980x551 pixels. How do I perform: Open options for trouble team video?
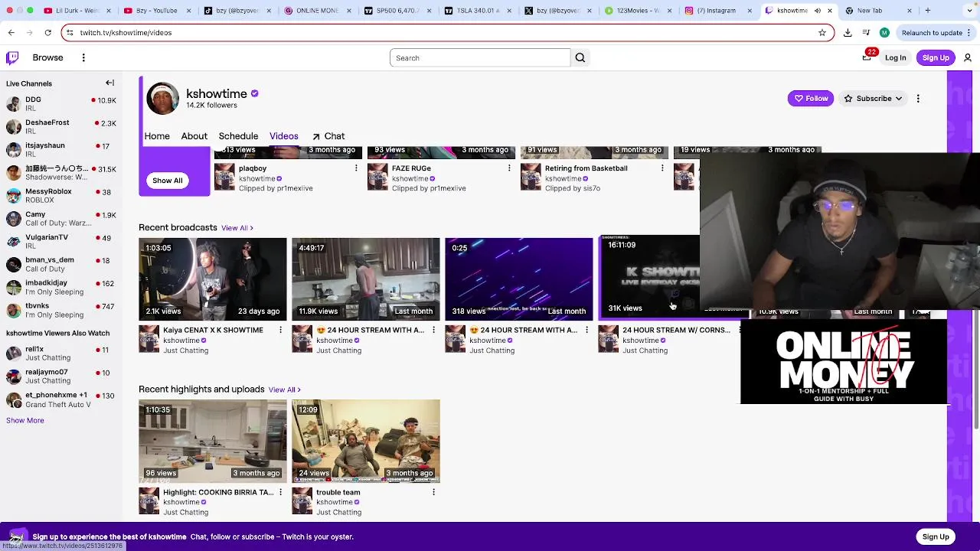[x=433, y=492]
